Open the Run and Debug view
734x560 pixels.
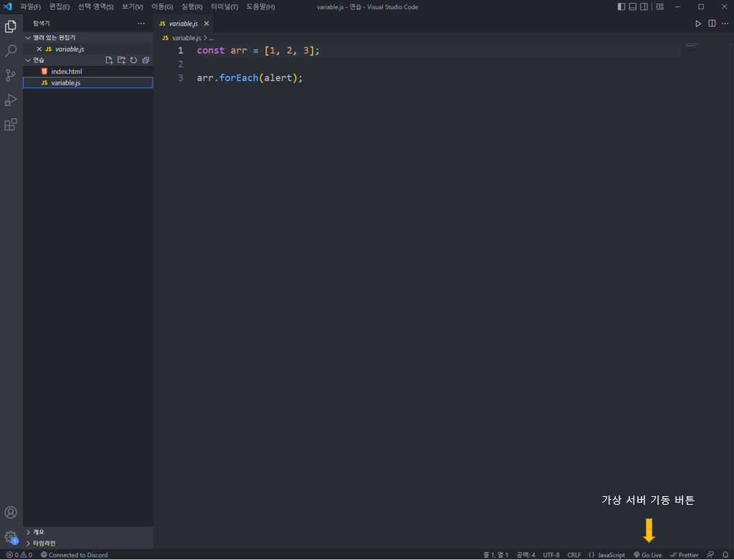click(10, 100)
